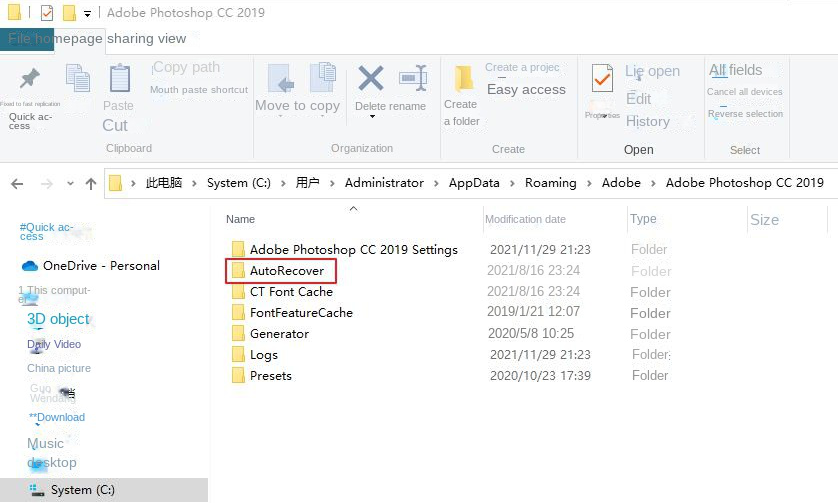The width and height of the screenshot is (838, 503).
Task: Click the Rename icon in Organization group
Action: click(412, 78)
